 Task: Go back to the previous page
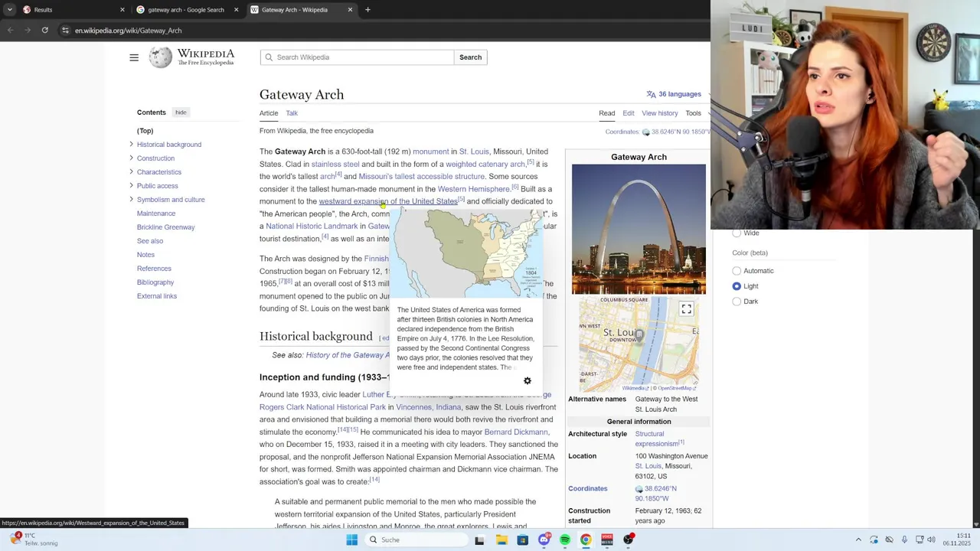11,31
